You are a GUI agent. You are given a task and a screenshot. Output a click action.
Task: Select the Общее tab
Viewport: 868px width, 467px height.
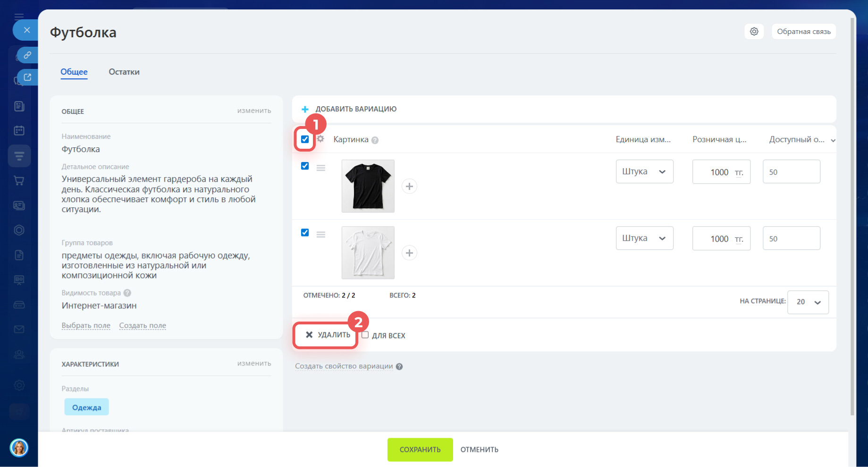click(74, 72)
